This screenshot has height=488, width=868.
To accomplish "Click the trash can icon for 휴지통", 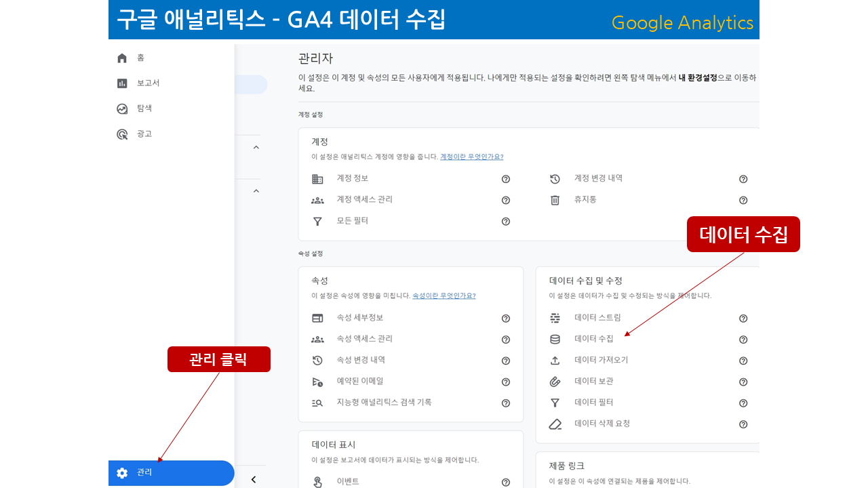I will coord(555,200).
